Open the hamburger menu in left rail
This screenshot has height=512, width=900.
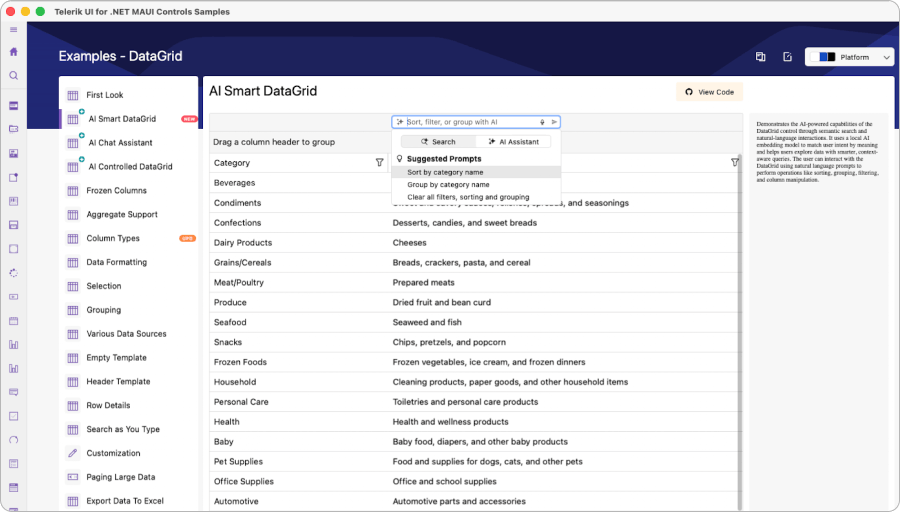[13, 30]
